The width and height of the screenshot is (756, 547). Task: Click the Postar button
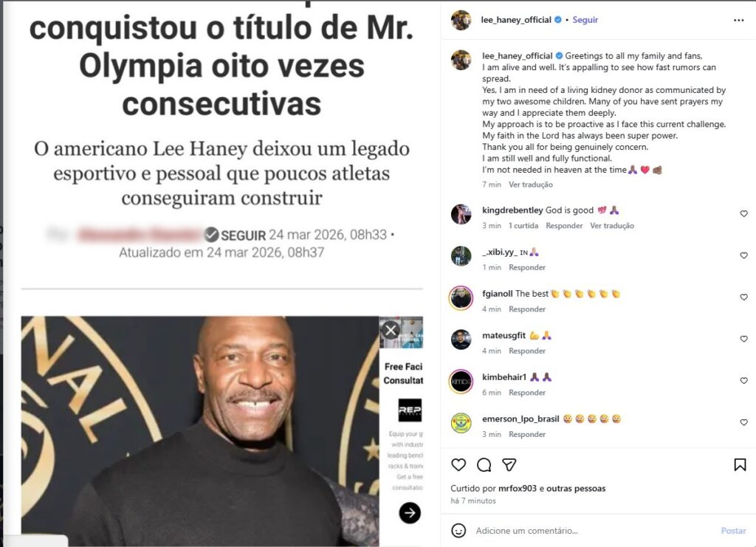pyautogui.click(x=733, y=531)
